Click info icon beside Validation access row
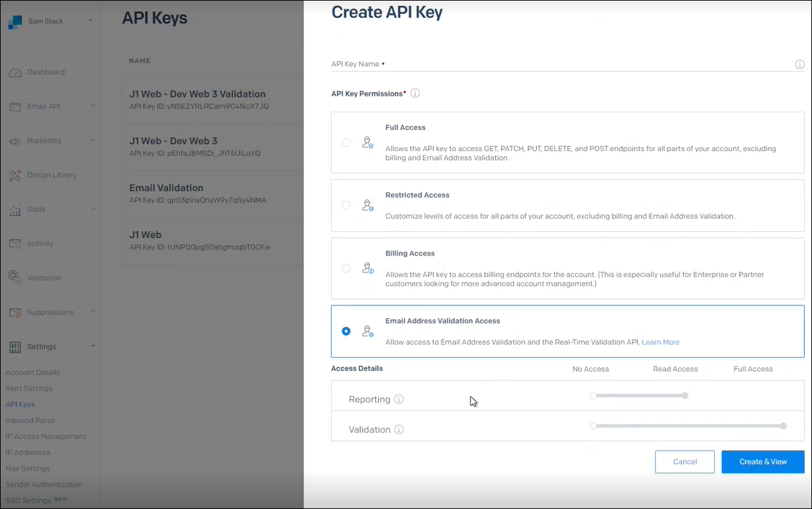 point(399,430)
